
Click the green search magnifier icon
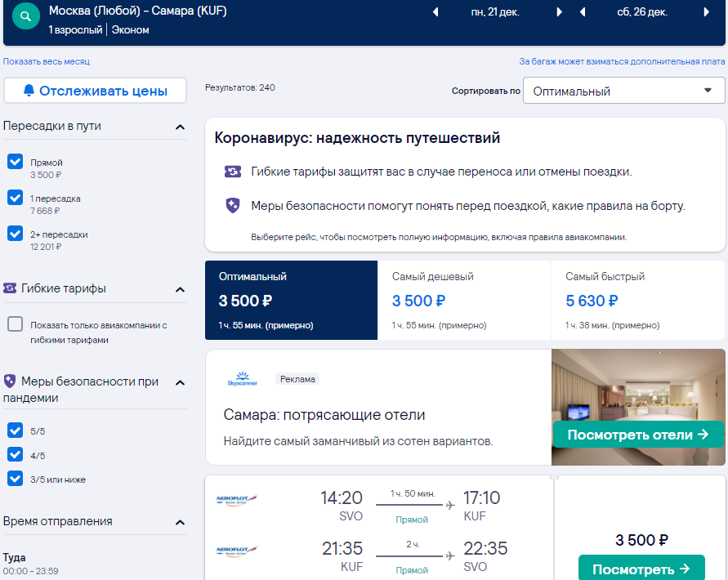click(25, 16)
